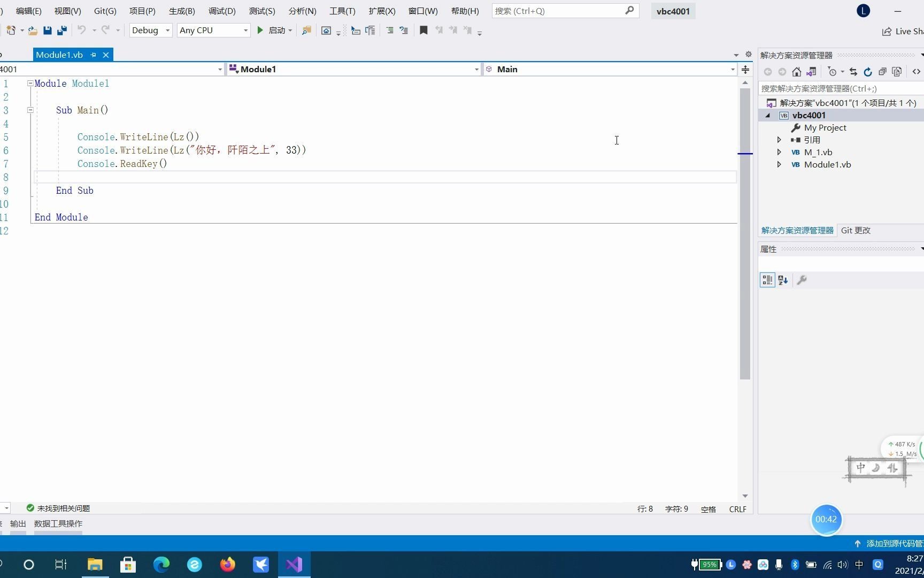Open the Properties sort-alphabetically icon
Viewport: 924px width, 578px height.
point(783,280)
